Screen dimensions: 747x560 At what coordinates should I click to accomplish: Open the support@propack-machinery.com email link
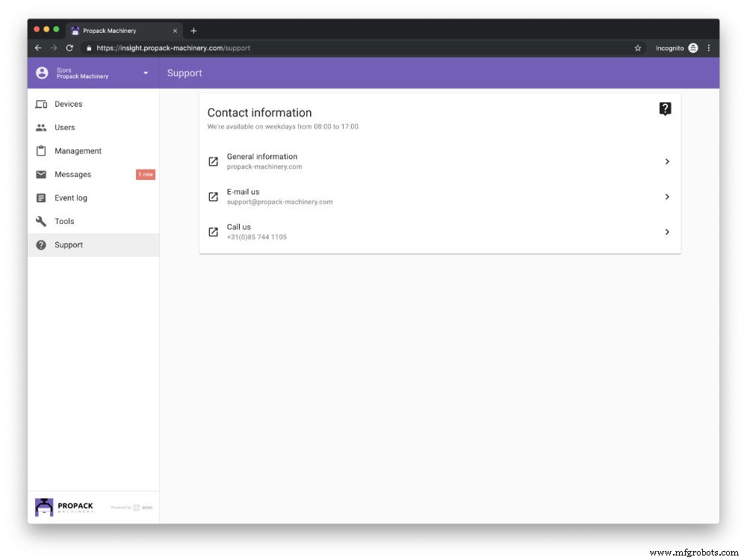279,202
